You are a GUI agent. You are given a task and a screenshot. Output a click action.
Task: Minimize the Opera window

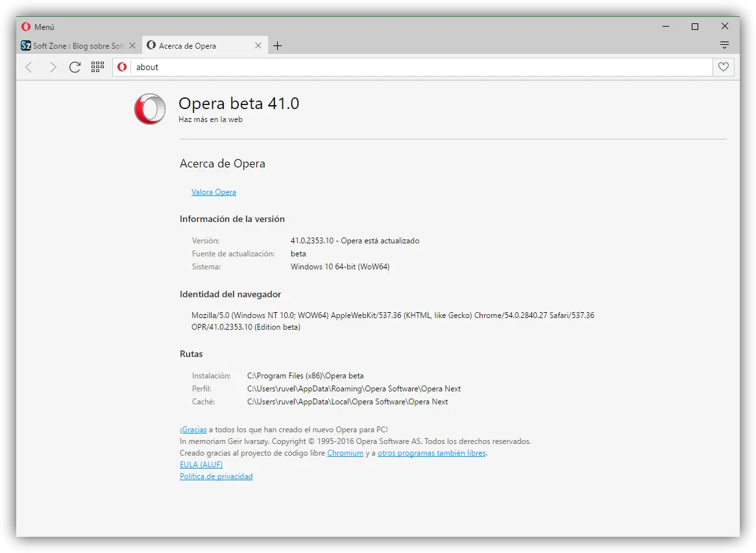(x=666, y=27)
